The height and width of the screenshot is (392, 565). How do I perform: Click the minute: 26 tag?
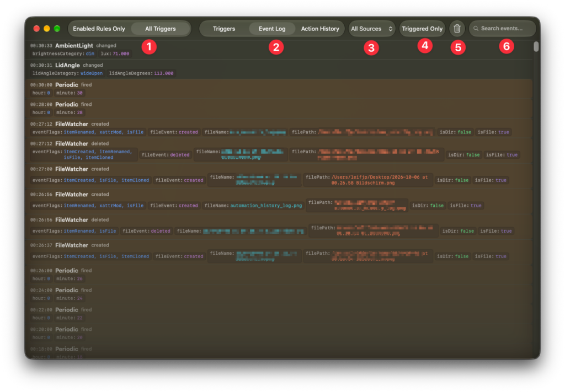click(x=70, y=278)
